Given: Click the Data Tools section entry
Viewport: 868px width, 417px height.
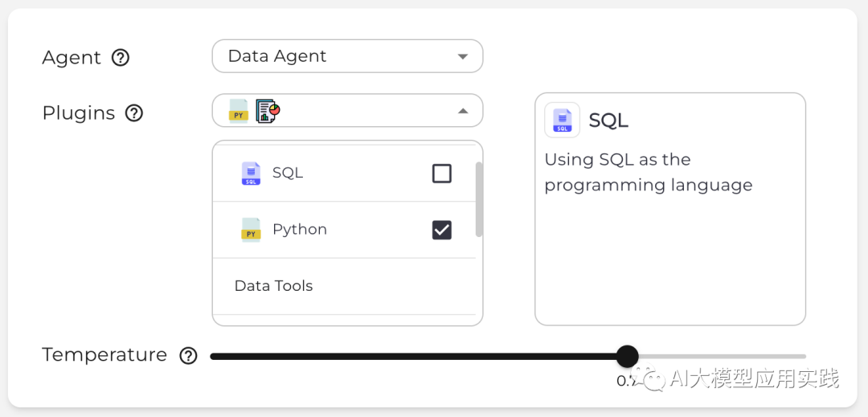Looking at the screenshot, I should click(x=273, y=286).
